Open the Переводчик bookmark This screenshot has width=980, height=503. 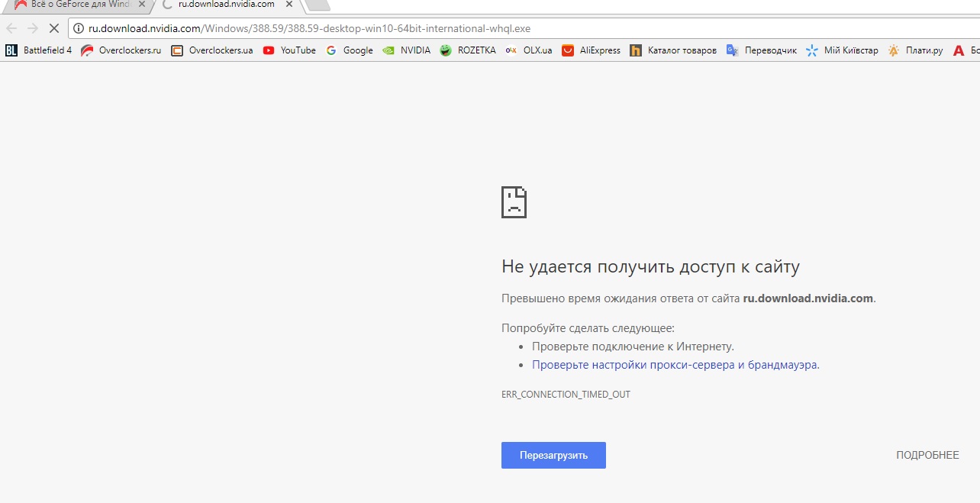[x=762, y=50]
